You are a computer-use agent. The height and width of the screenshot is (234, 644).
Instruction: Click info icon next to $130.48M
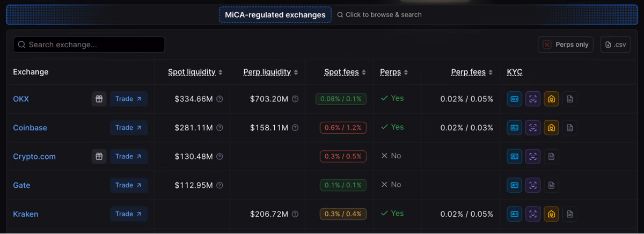coord(219,157)
